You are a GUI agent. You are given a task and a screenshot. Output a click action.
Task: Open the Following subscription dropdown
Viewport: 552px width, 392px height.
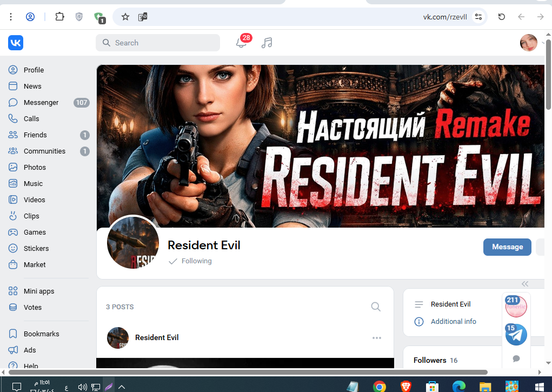coord(190,261)
